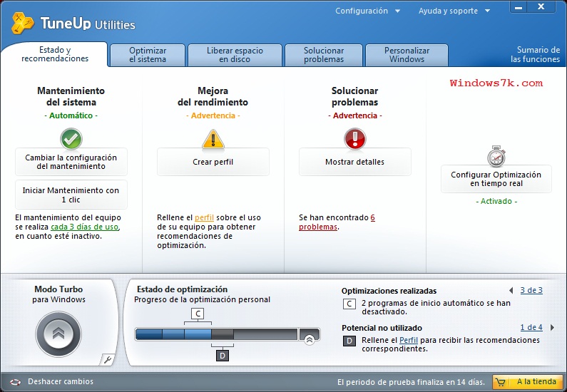Close the TuneUp Utilities window
Viewport: 567px width, 392px height.
(x=541, y=7)
